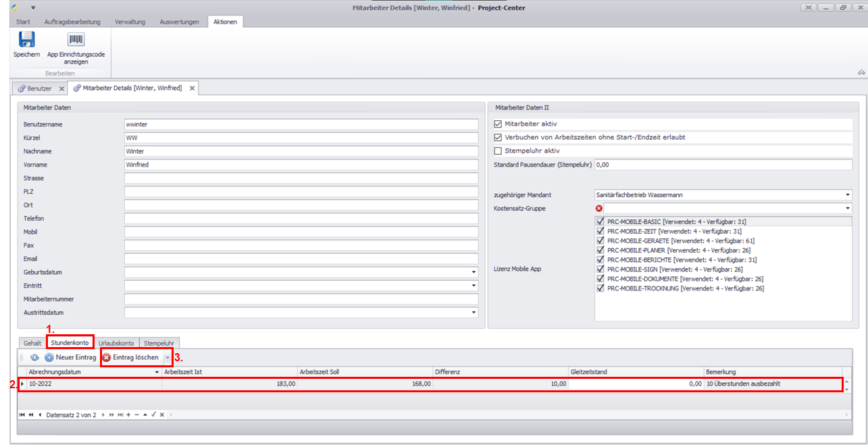Screen dimensions: 868x445
Task: Sort by the Differenz column header
Action: 500,372
